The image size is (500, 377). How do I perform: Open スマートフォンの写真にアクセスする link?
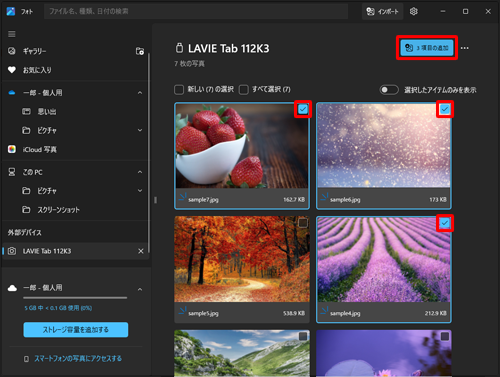pos(78,359)
